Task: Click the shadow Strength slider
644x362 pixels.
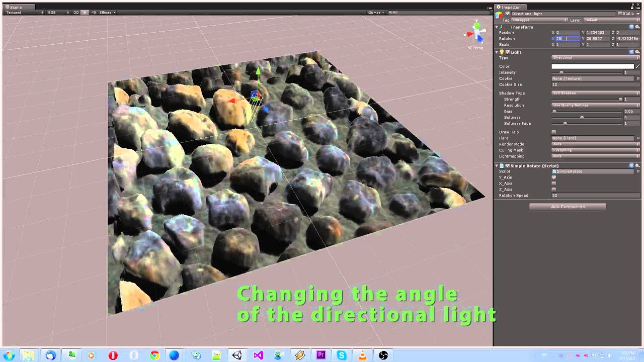Action: (587, 99)
